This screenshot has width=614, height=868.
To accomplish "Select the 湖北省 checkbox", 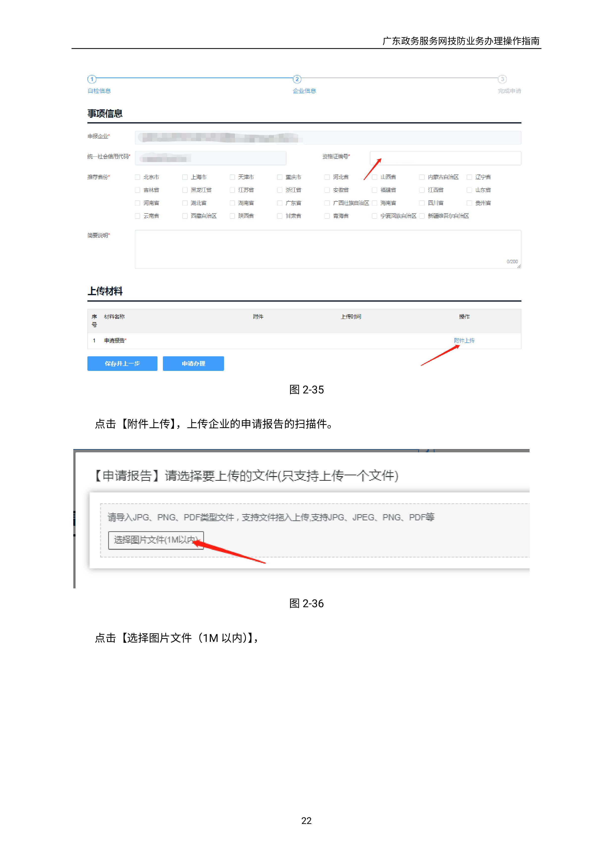I will pyautogui.click(x=185, y=203).
